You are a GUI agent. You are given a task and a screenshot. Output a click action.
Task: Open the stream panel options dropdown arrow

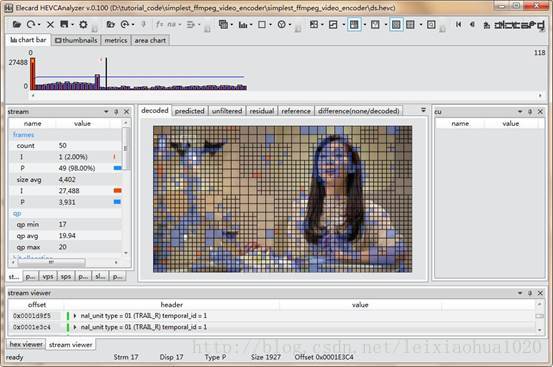(106, 112)
